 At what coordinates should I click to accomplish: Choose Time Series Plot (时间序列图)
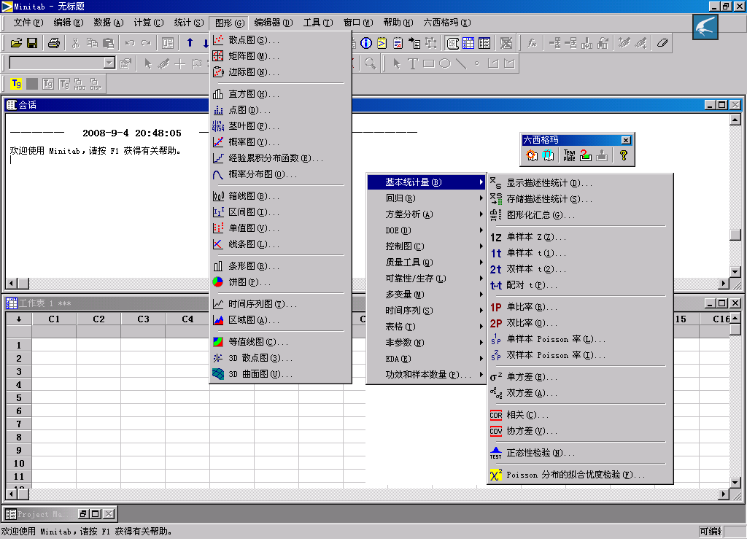pos(281,304)
